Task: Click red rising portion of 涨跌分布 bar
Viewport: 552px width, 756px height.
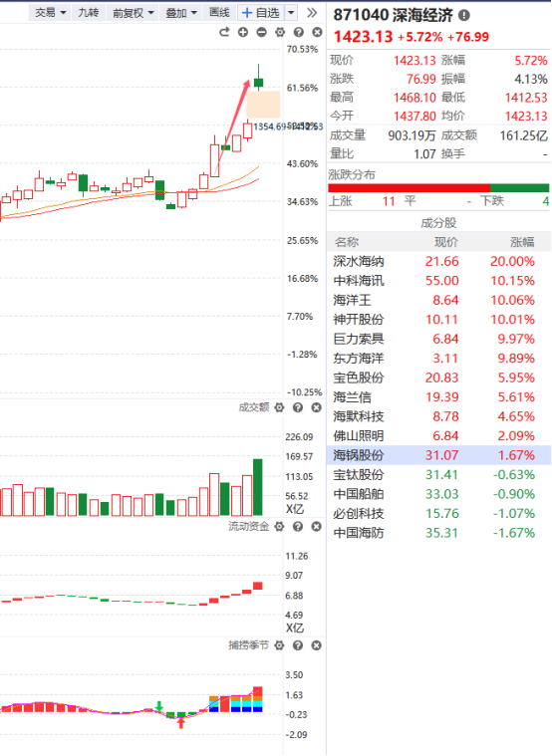Action: coord(409,188)
